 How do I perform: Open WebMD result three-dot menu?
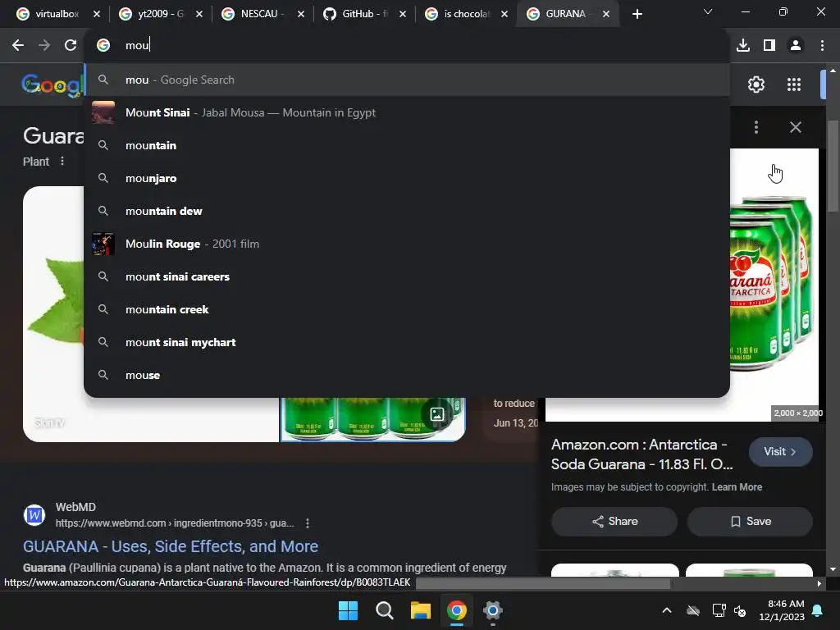pyautogui.click(x=308, y=523)
